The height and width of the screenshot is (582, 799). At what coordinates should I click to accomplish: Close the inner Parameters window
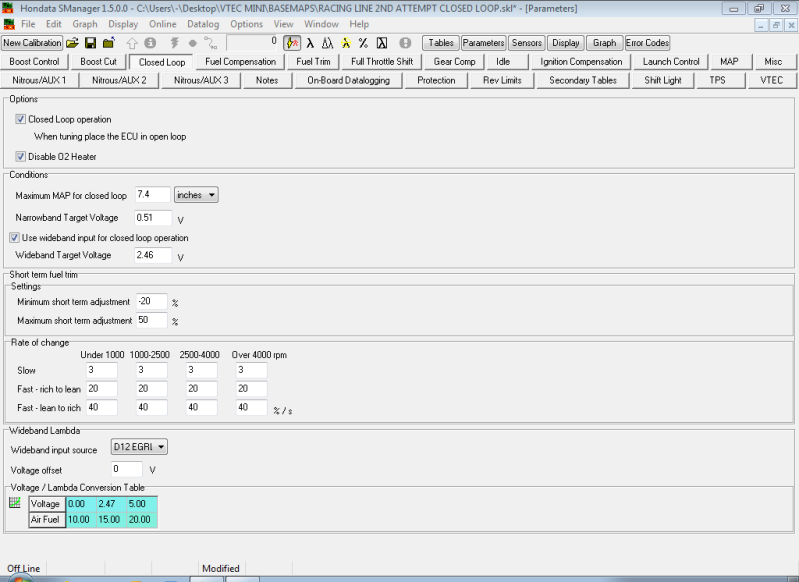[791, 24]
